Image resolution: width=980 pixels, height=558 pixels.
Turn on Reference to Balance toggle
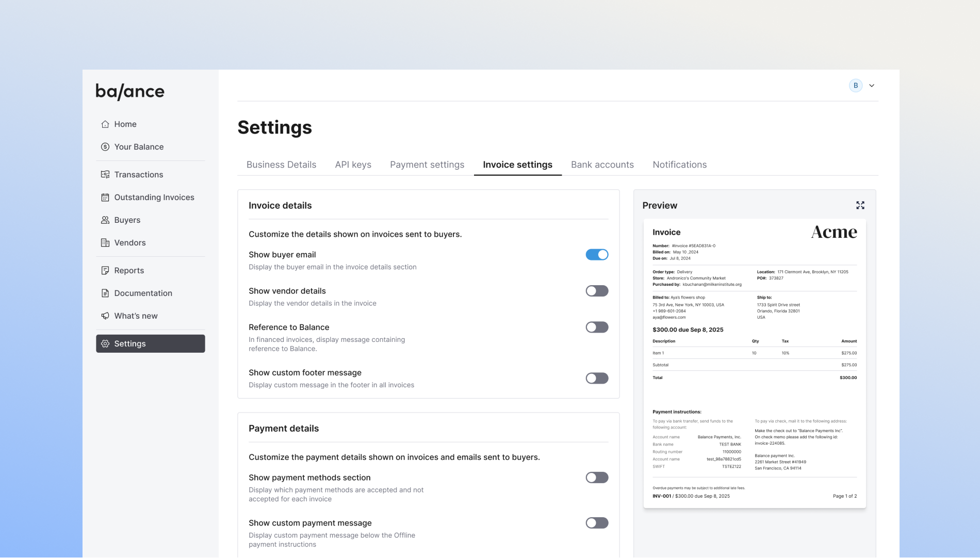click(597, 327)
